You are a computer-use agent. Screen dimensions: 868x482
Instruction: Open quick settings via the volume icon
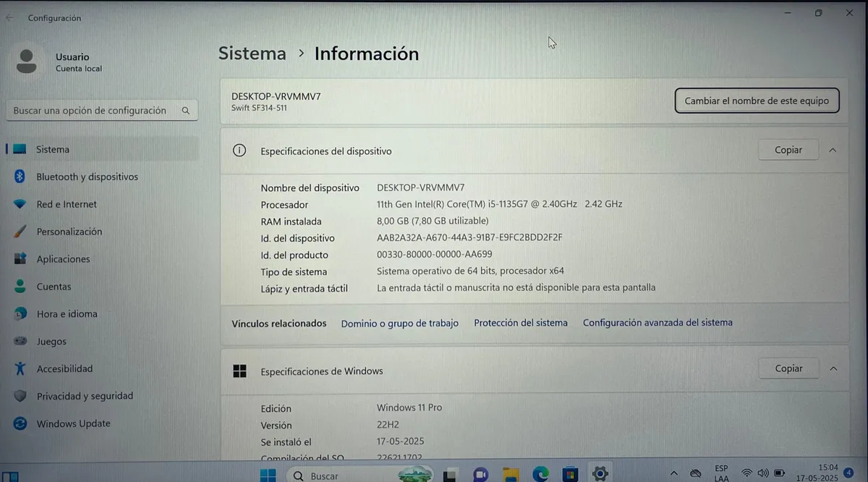(763, 473)
